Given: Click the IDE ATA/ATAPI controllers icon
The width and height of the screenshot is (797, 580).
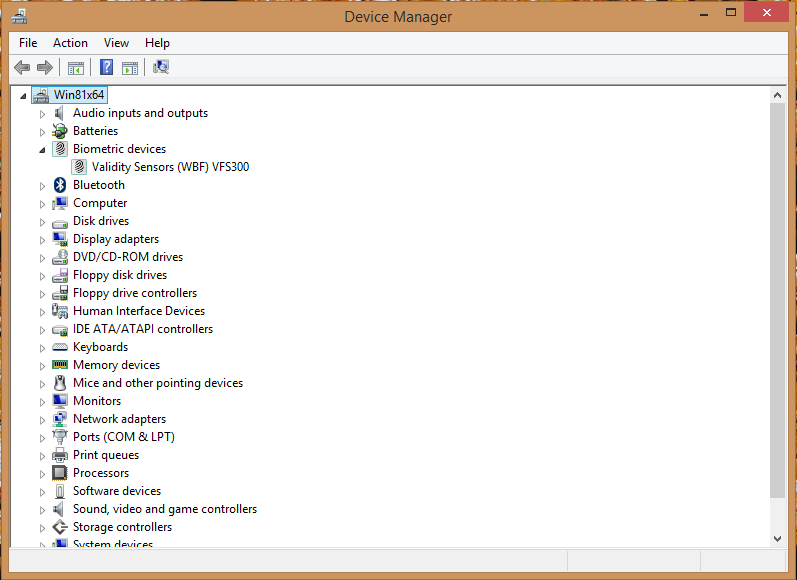Looking at the screenshot, I should pyautogui.click(x=59, y=330).
